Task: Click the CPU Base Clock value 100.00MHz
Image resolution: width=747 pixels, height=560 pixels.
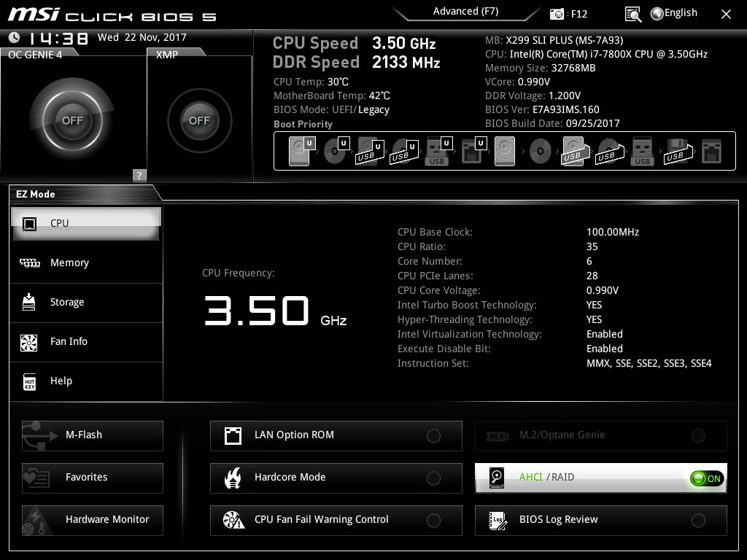Action: (x=613, y=232)
